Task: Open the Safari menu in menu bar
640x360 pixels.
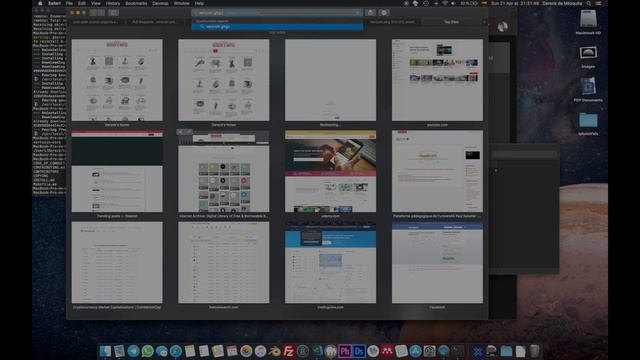Action: tap(54, 3)
